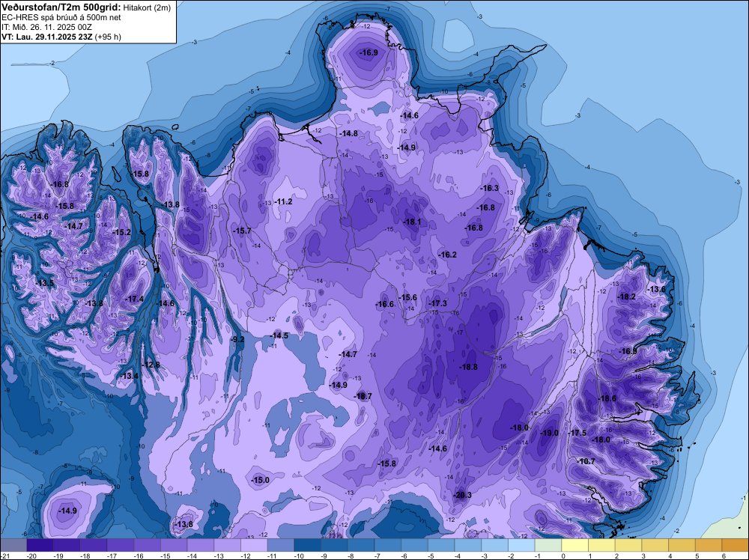The width and height of the screenshot is (749, 560).
Task: Click the -15.7 temperature value
Action: point(242,231)
